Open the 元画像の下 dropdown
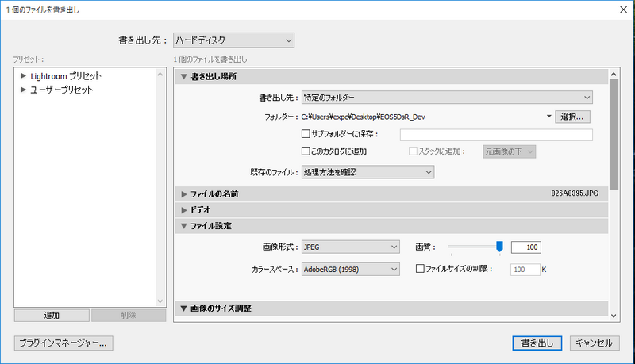 [x=509, y=151]
